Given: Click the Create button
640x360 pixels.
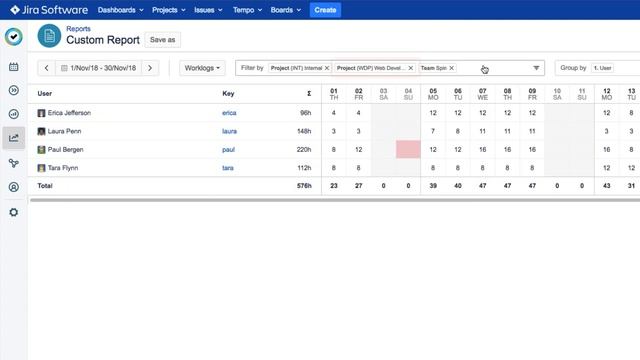Looking at the screenshot, I should point(325,10).
